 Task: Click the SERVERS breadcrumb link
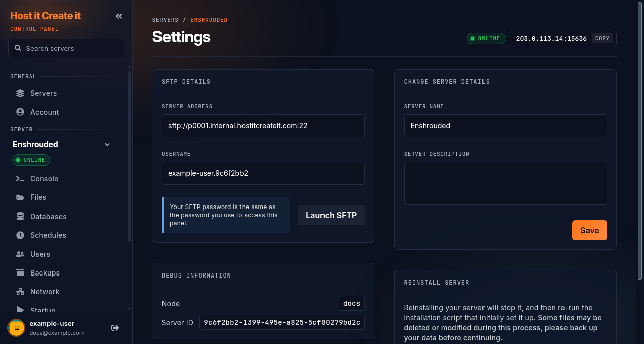(165, 20)
